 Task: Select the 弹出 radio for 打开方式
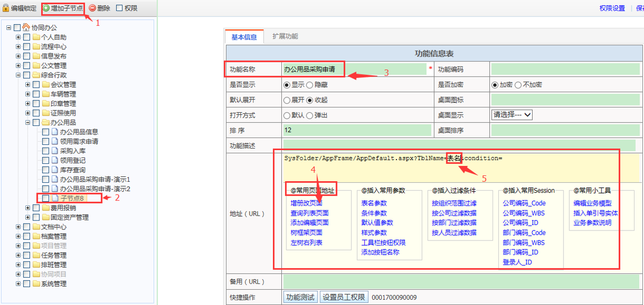click(310, 115)
